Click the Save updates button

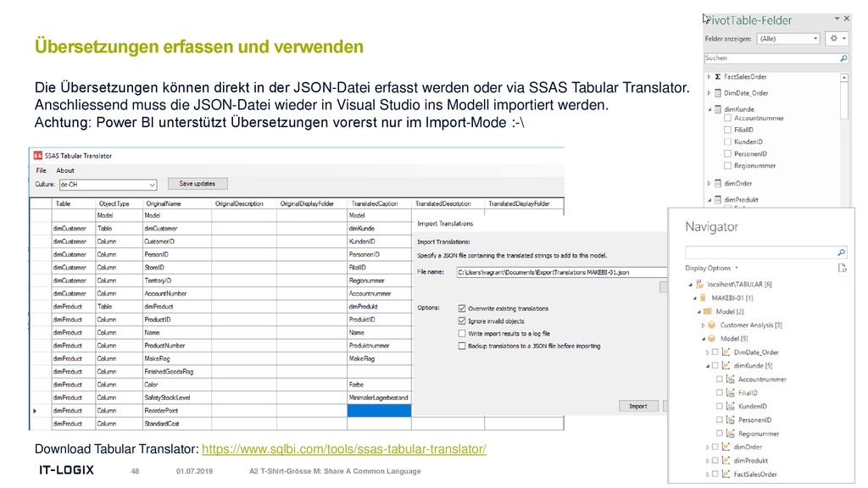(197, 184)
